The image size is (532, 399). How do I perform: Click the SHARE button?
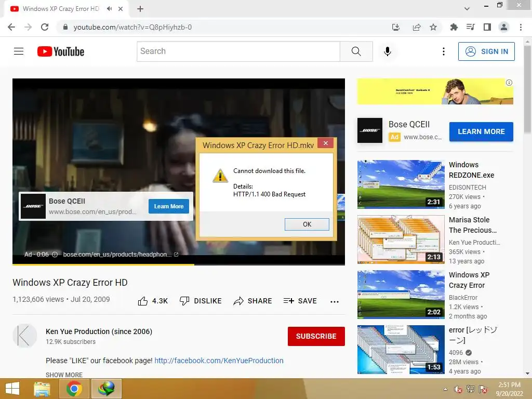[253, 301]
